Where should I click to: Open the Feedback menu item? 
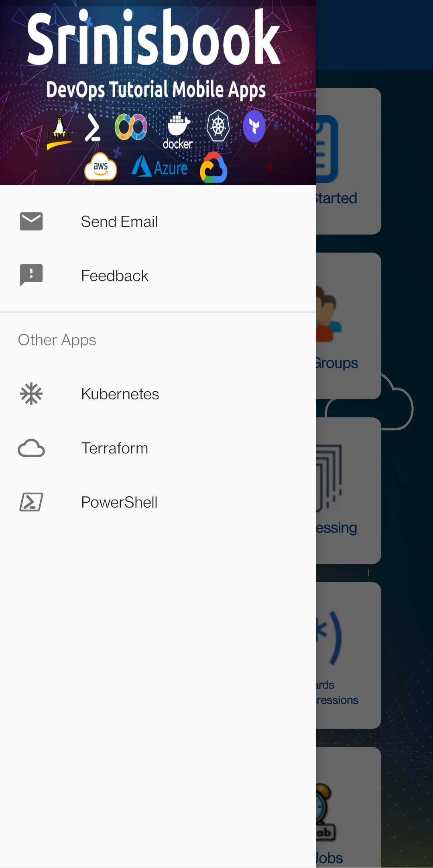point(158,275)
